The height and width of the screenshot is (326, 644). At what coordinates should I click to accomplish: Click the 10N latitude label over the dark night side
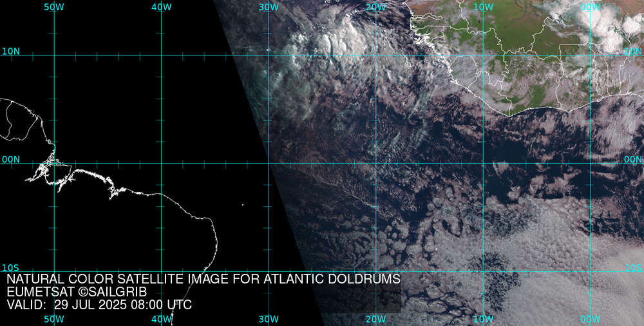(11, 52)
